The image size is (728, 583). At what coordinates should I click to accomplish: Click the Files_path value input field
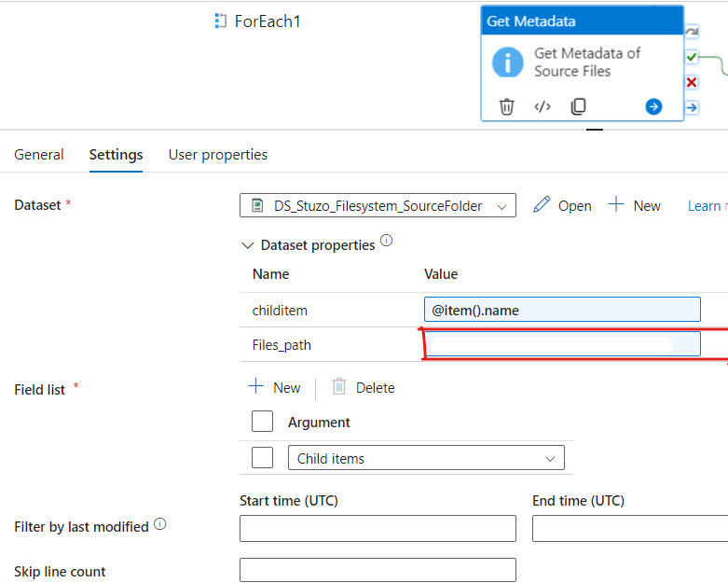pos(561,344)
